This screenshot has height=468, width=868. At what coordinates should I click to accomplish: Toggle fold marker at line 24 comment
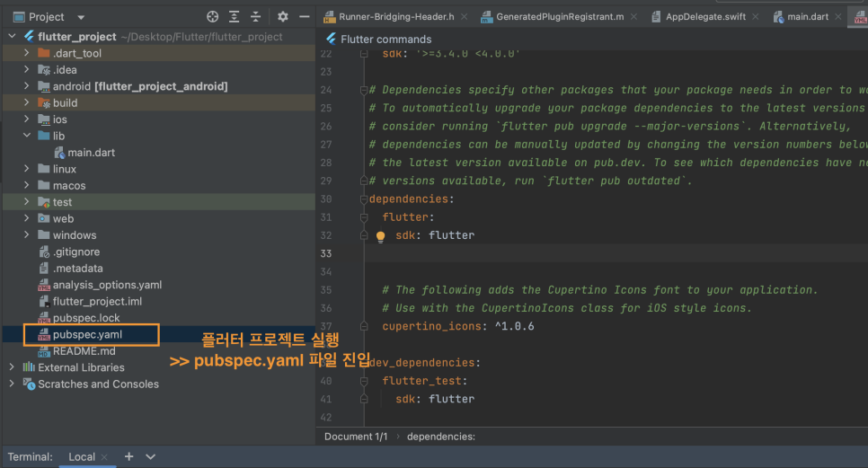point(364,90)
